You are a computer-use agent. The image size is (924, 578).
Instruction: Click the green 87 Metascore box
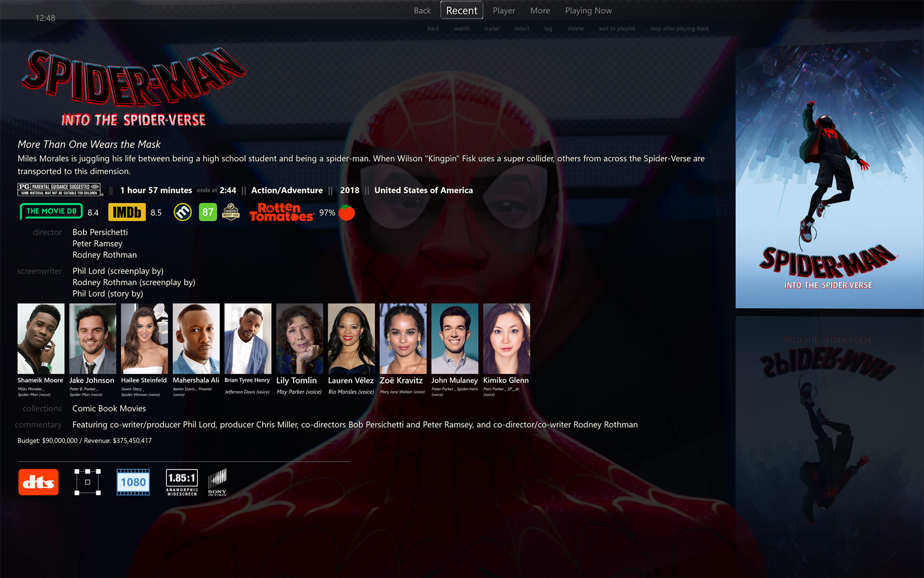tap(208, 212)
